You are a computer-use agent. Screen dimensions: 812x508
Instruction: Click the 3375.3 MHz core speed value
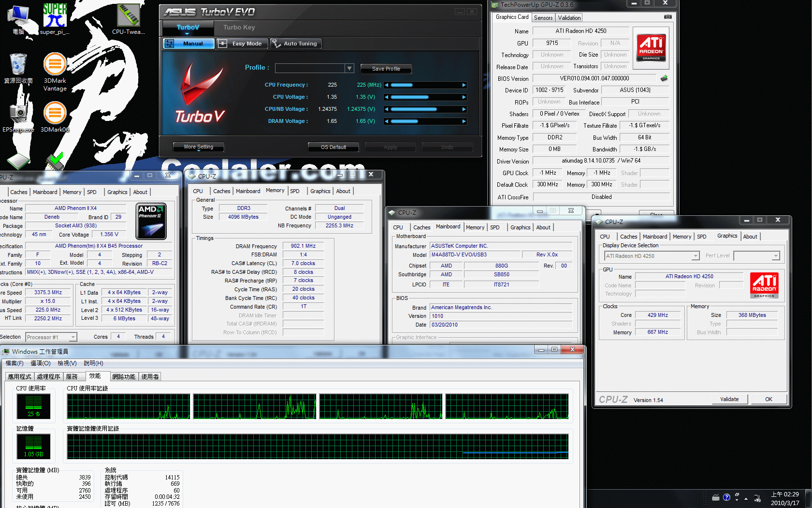click(x=48, y=292)
